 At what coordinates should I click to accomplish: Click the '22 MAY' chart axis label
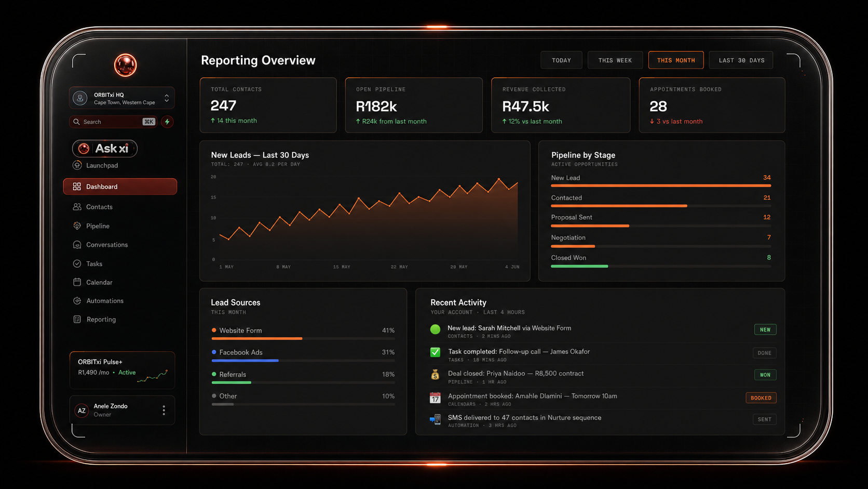click(399, 267)
